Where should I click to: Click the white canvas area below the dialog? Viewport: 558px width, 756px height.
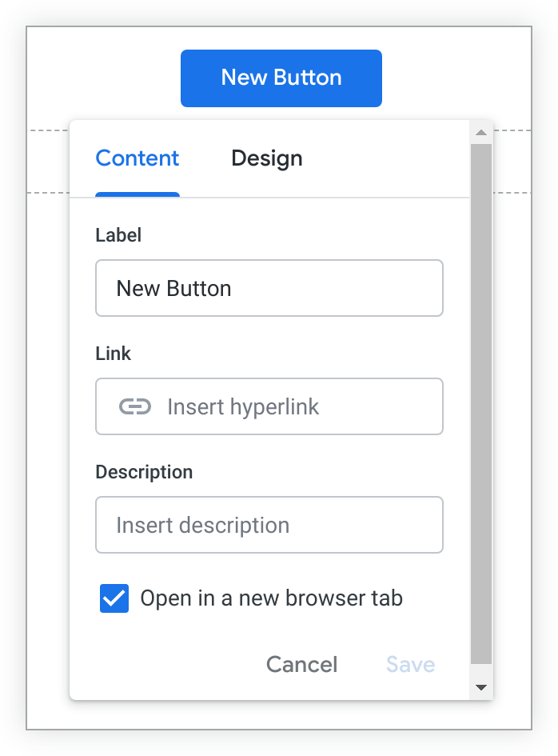280,714
